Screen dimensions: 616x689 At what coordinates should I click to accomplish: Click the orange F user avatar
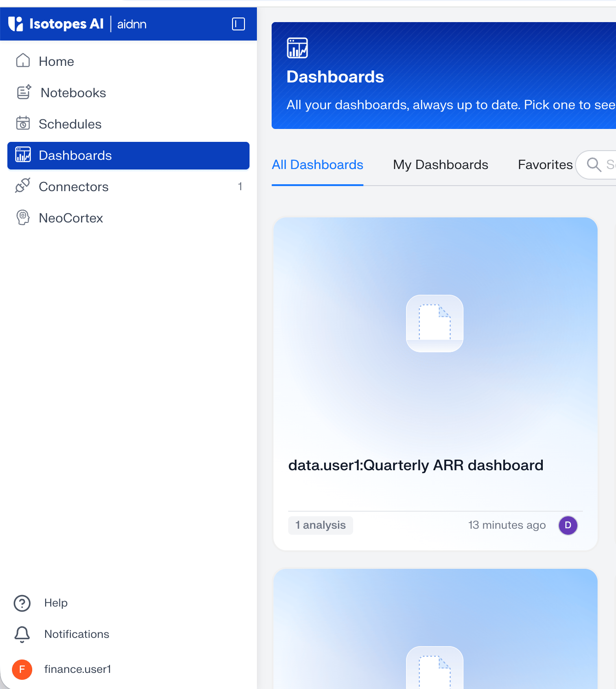[22, 669]
